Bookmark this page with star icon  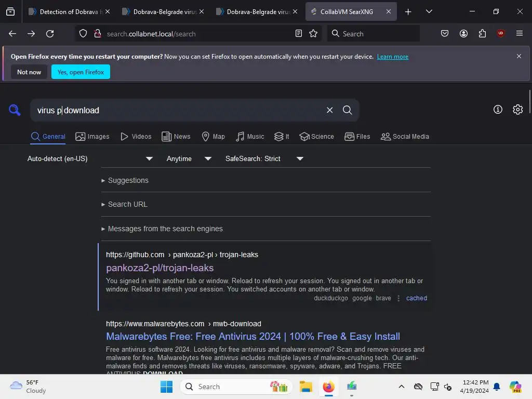pyautogui.click(x=313, y=33)
